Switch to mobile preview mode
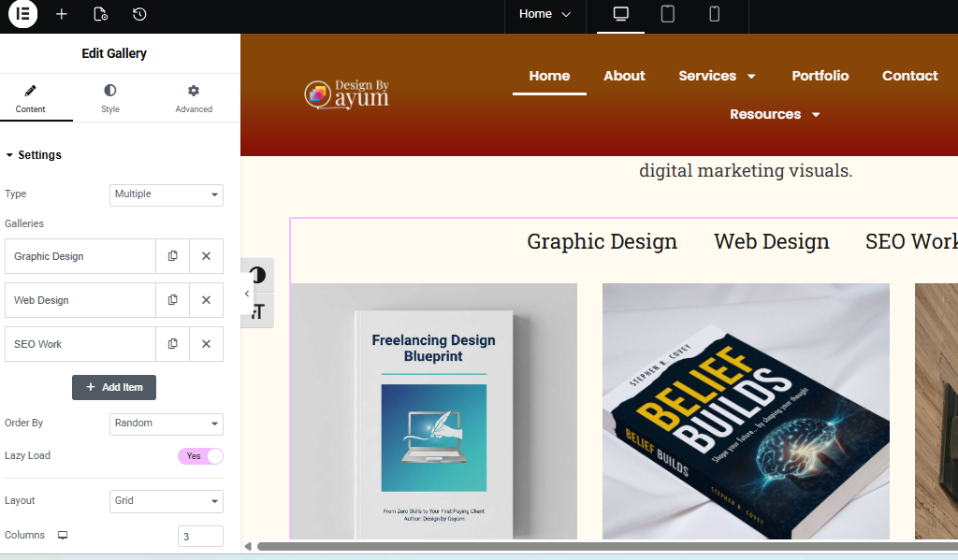The image size is (958, 560). coord(715,14)
